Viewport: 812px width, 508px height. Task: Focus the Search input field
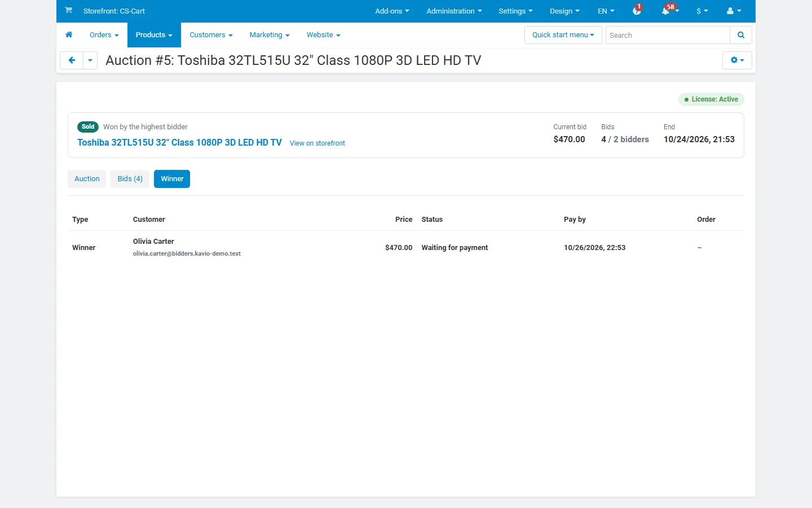(x=668, y=35)
